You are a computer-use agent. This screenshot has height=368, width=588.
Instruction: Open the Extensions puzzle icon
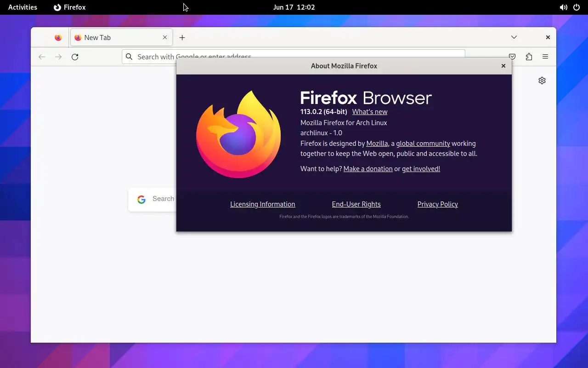tap(529, 57)
